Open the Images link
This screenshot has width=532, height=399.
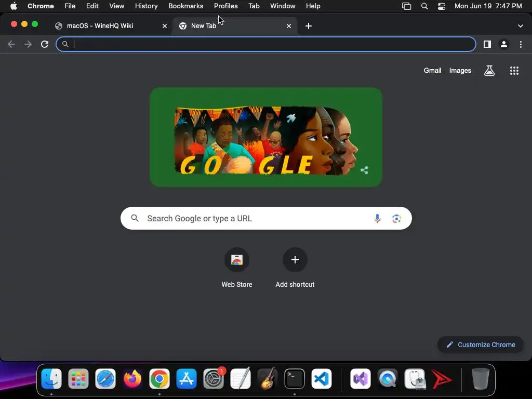click(x=460, y=71)
